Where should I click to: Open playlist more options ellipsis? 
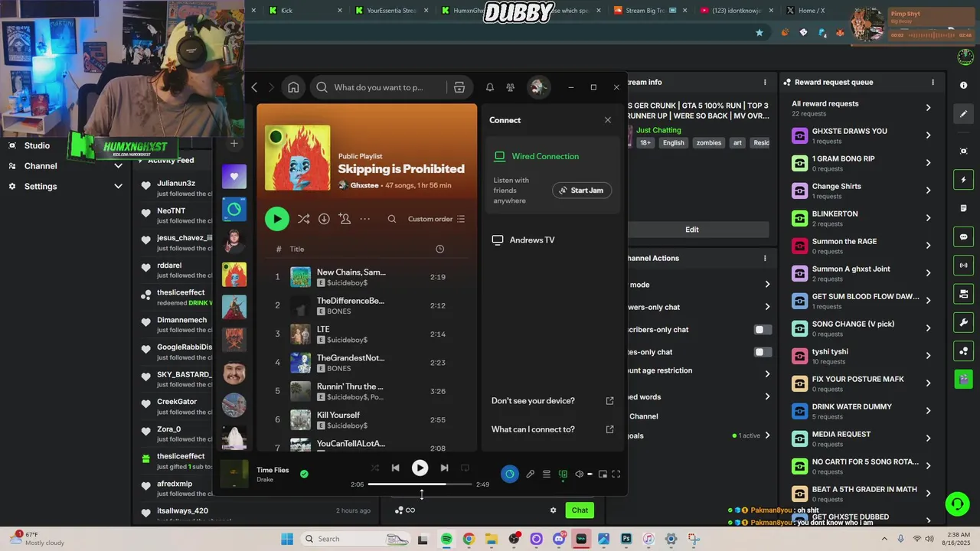[365, 219]
